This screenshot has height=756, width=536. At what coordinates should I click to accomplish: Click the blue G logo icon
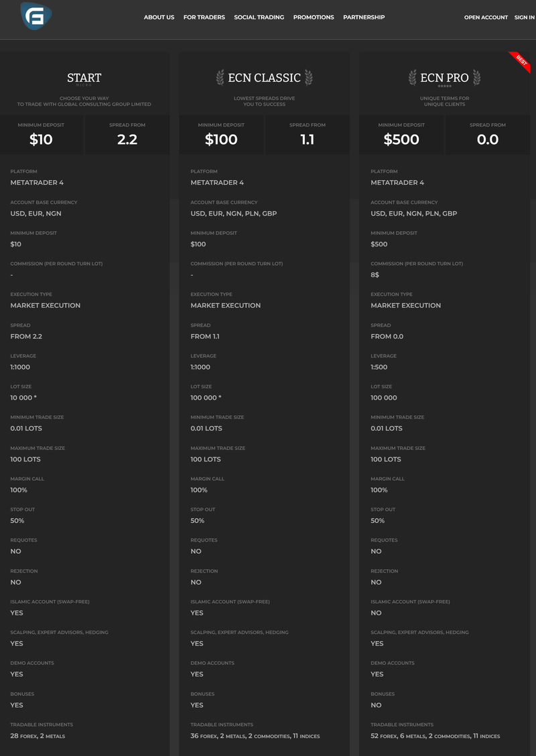[36, 16]
